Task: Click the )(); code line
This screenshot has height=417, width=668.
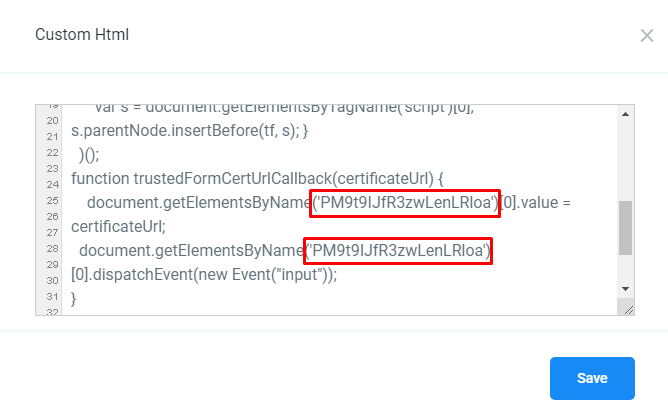Action: pyautogui.click(x=89, y=155)
